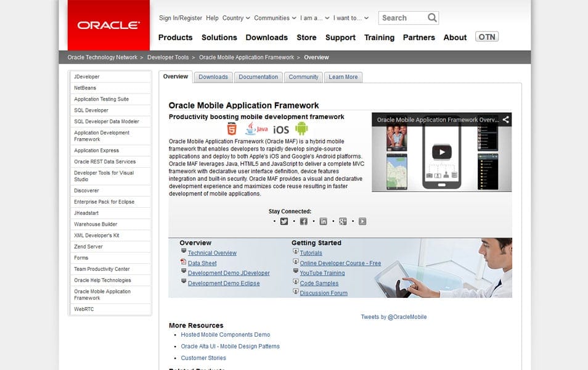This screenshot has height=370, width=588.
Task: Expand the 'I want to...' dropdown
Action: (x=351, y=18)
